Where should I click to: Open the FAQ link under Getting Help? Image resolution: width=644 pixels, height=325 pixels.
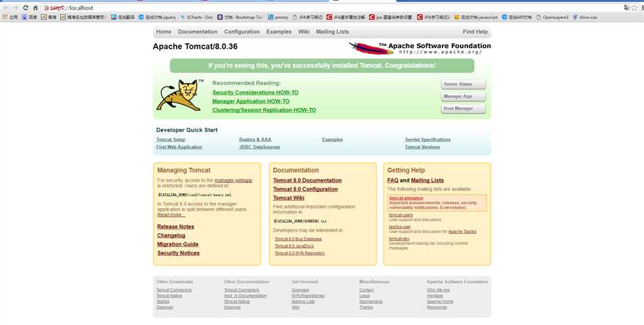(392, 180)
